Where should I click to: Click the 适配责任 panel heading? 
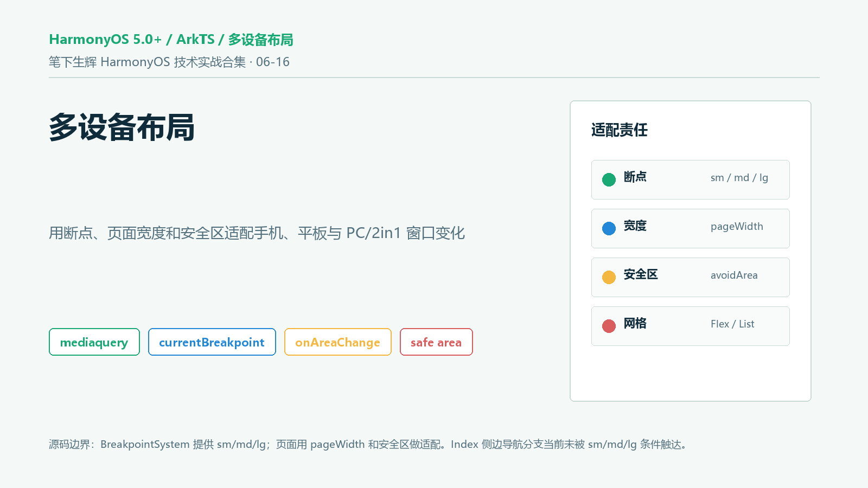coord(620,130)
